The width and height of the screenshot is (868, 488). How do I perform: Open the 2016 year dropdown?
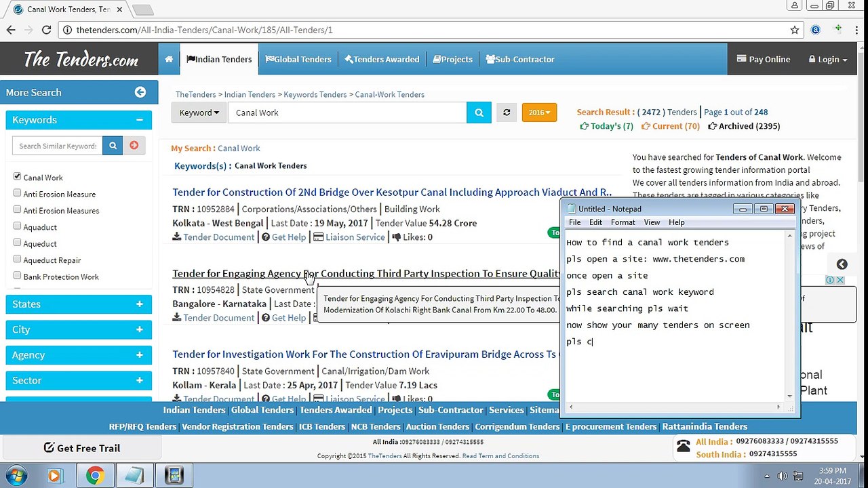[x=539, y=113]
